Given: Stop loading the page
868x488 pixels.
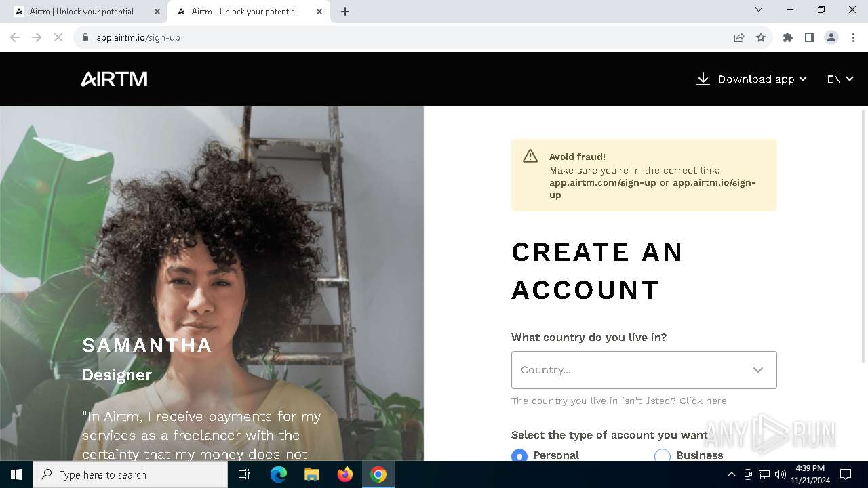Looking at the screenshot, I should click(58, 37).
